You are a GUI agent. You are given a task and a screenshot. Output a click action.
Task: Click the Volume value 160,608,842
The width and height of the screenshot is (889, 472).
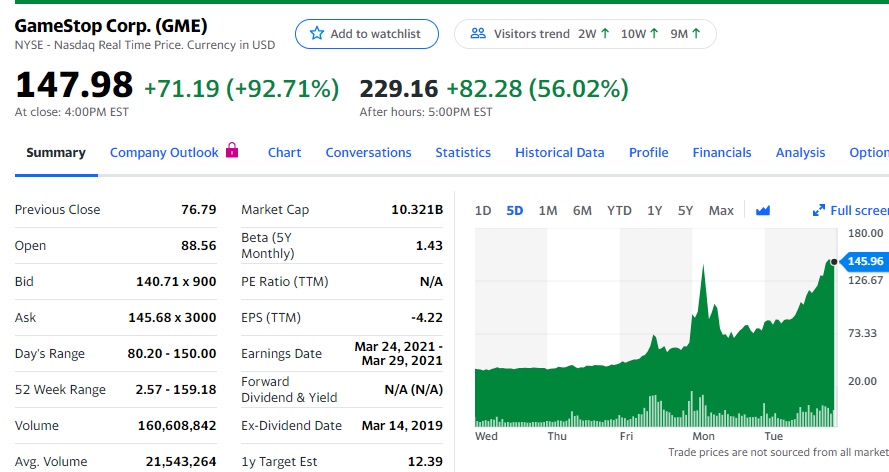pyautogui.click(x=176, y=426)
